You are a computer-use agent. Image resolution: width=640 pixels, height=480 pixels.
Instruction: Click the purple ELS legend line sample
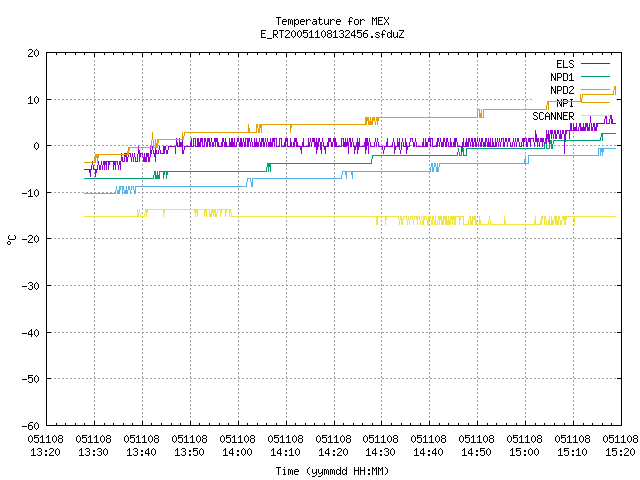pyautogui.click(x=595, y=64)
